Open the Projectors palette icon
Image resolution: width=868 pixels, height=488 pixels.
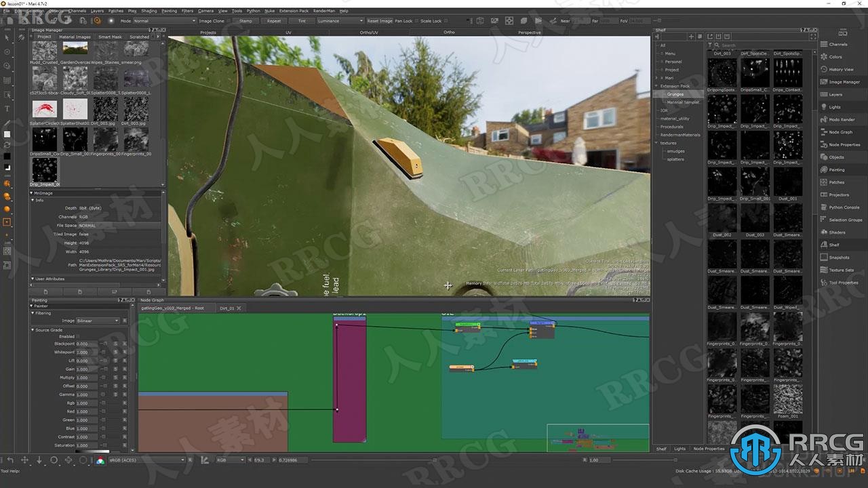[824, 195]
